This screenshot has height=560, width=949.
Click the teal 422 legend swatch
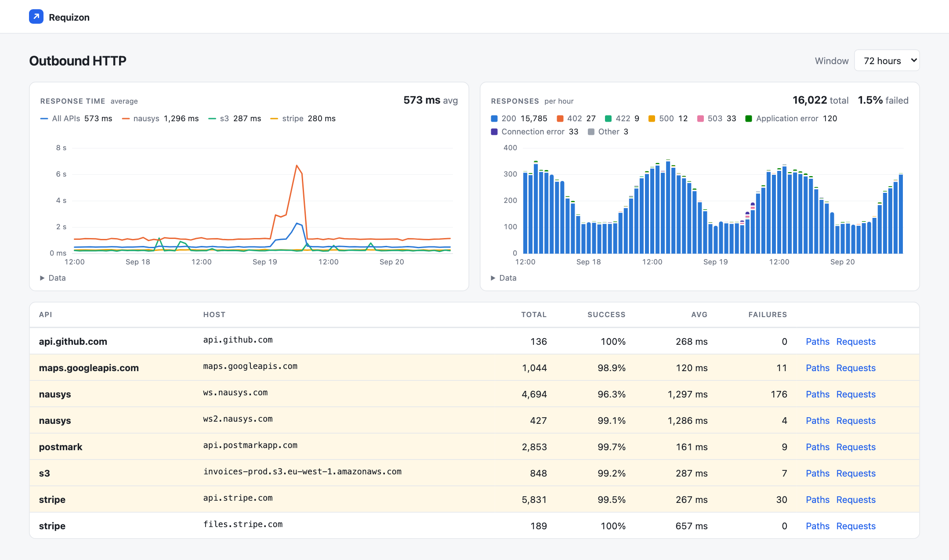tap(609, 119)
